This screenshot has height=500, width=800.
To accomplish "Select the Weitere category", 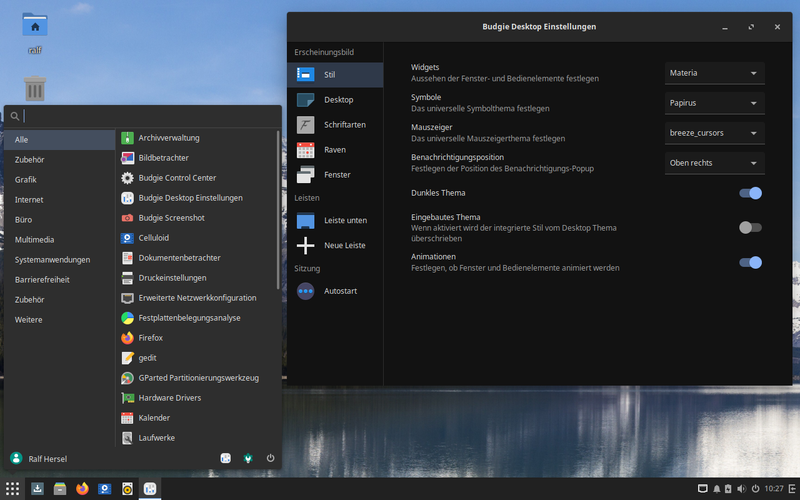I will point(59,319).
